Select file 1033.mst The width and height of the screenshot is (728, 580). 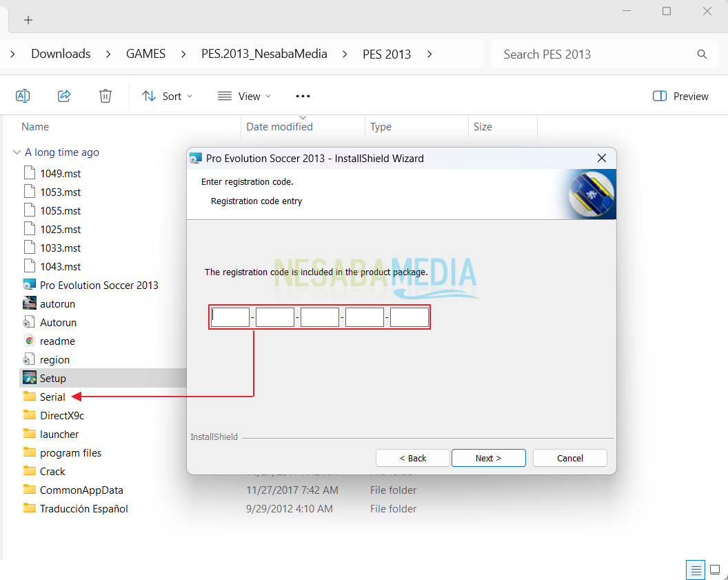[61, 248]
